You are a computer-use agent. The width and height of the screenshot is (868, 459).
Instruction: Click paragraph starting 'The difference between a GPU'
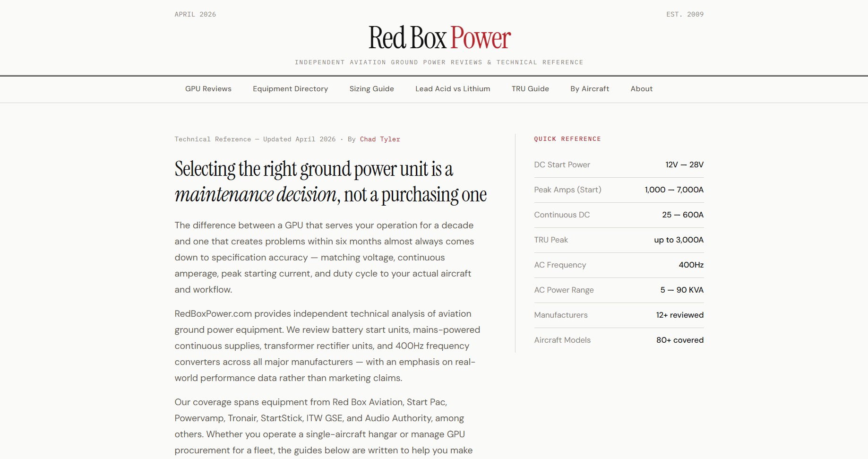(x=324, y=257)
